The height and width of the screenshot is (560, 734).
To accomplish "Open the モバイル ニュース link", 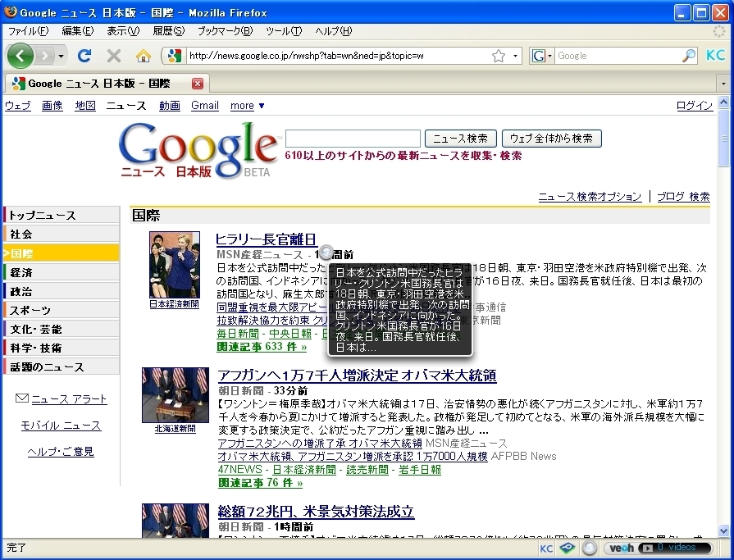I will (x=61, y=426).
